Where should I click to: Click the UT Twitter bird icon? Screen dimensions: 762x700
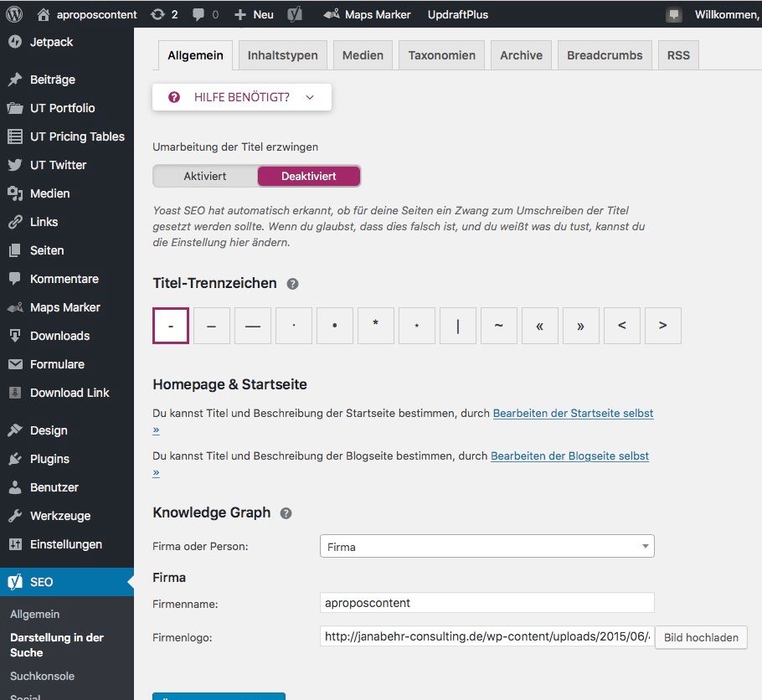(x=15, y=165)
